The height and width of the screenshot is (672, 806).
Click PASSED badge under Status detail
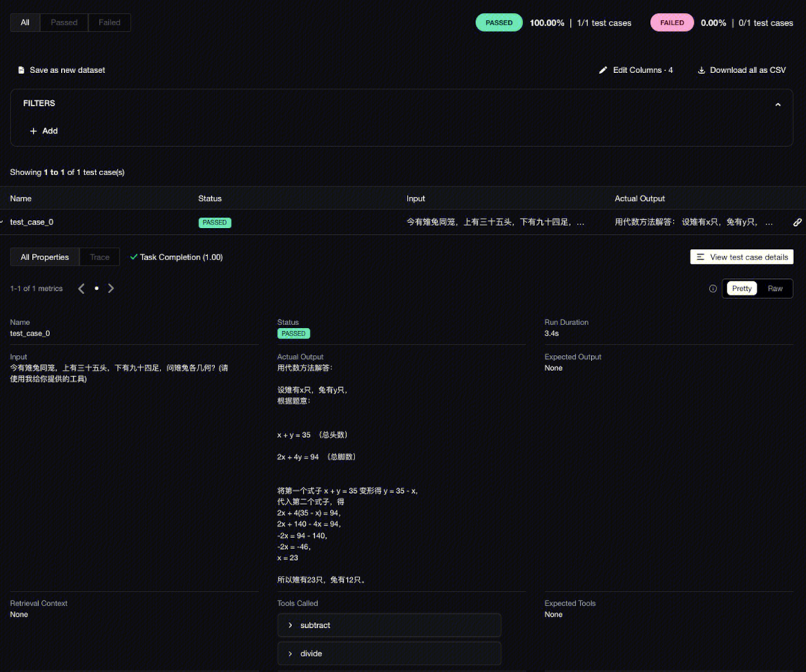pyautogui.click(x=293, y=333)
